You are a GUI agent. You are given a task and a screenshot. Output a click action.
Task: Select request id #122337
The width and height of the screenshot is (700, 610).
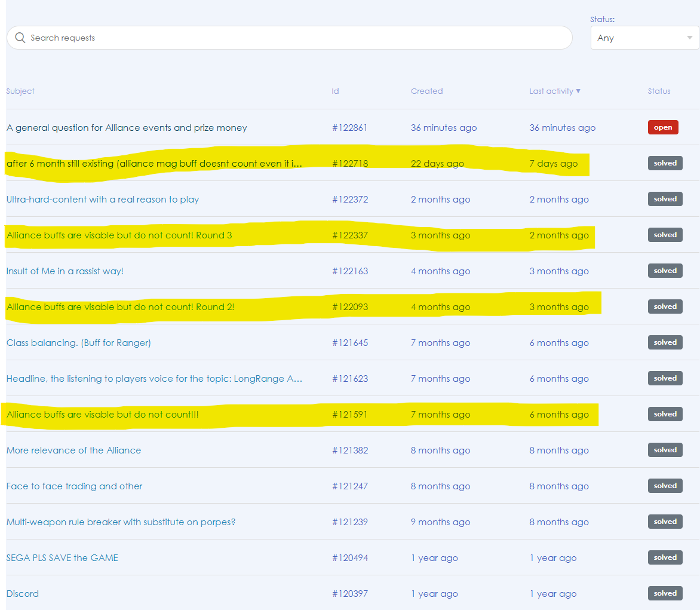pos(349,235)
